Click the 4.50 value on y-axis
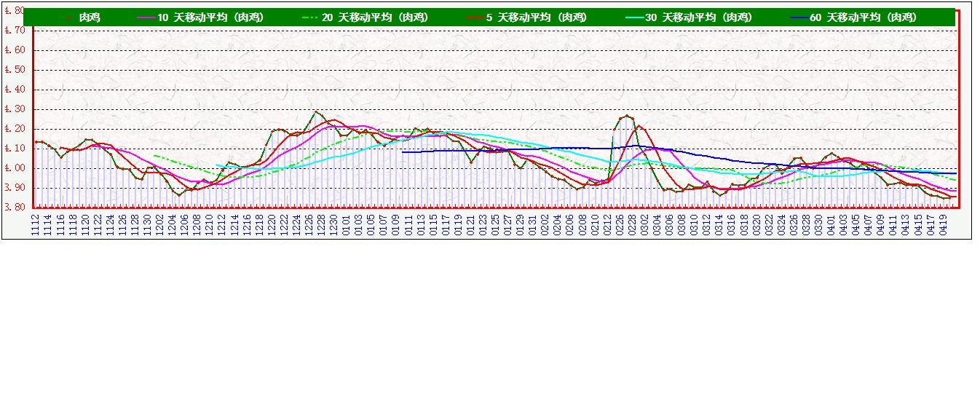 (15, 70)
